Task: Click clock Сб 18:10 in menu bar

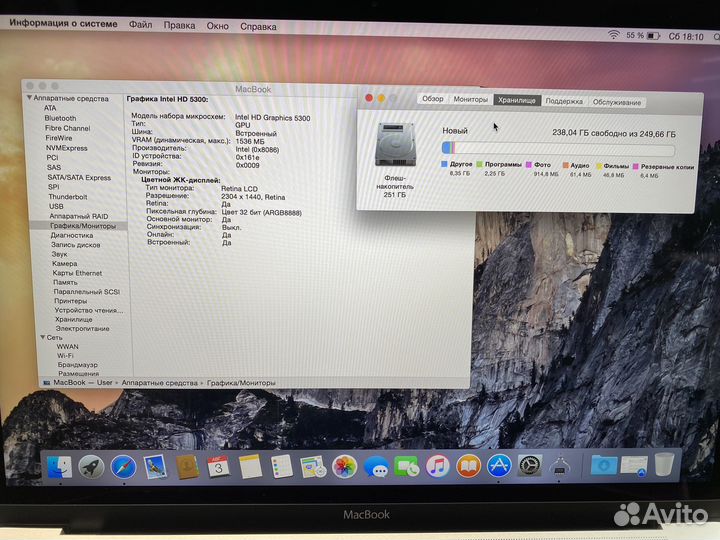Action: tap(686, 37)
